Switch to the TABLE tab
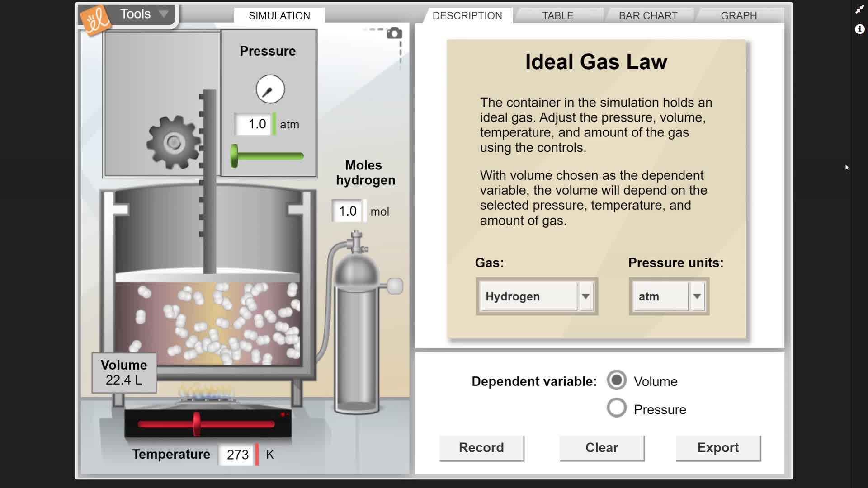868x488 pixels. tap(557, 16)
